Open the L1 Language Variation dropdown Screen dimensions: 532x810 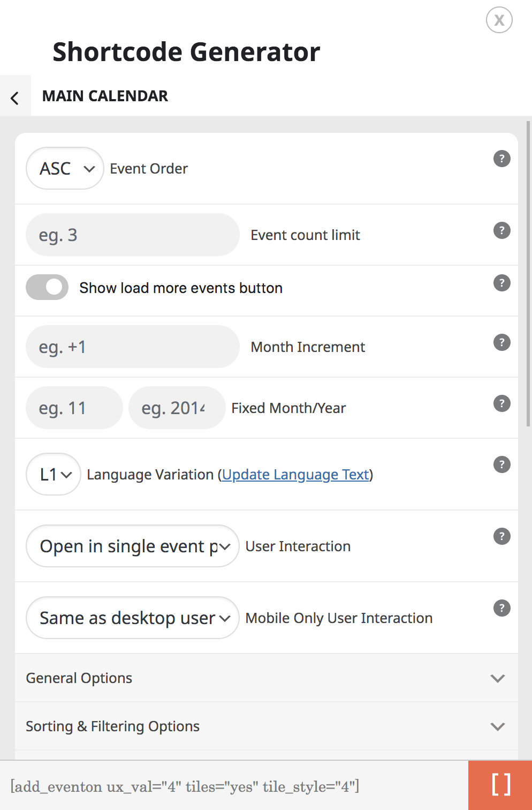click(53, 474)
